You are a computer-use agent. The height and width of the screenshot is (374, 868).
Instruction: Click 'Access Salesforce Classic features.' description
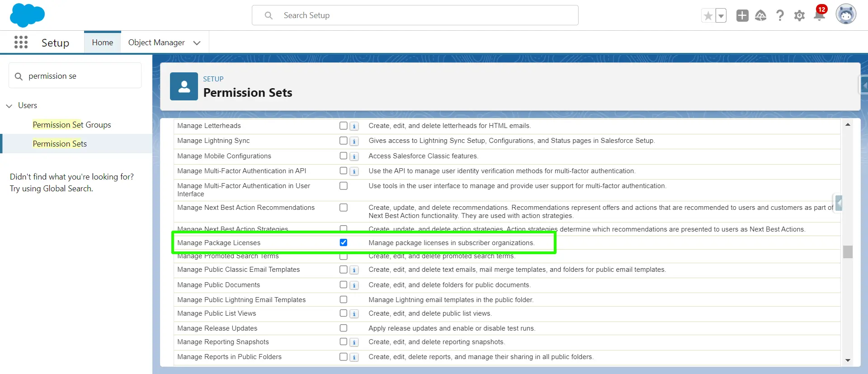coord(423,156)
